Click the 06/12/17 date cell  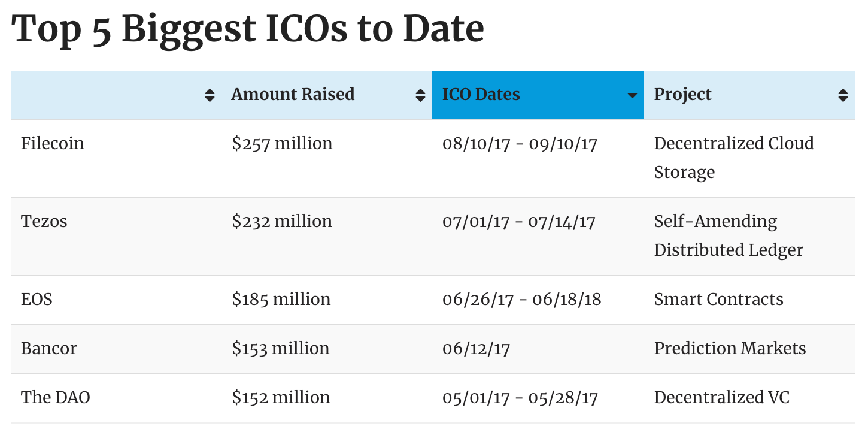[x=476, y=349]
